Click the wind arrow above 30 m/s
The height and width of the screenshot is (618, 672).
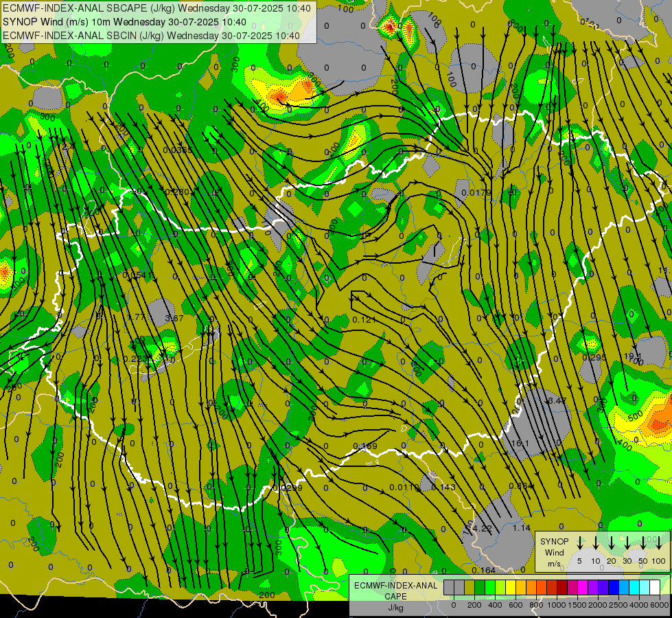[x=627, y=542]
